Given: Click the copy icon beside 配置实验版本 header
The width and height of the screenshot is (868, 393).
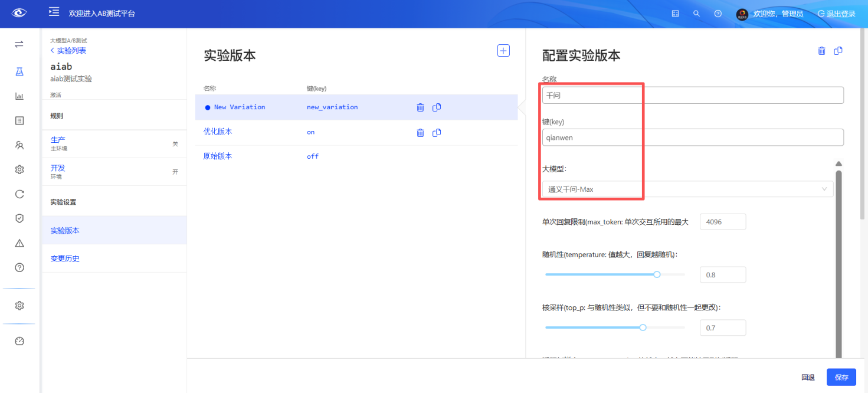Looking at the screenshot, I should (x=838, y=51).
